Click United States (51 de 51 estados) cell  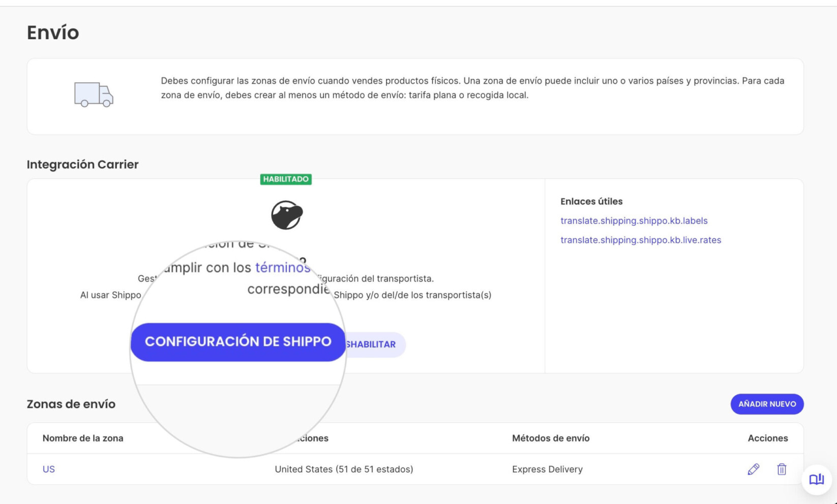coord(344,469)
